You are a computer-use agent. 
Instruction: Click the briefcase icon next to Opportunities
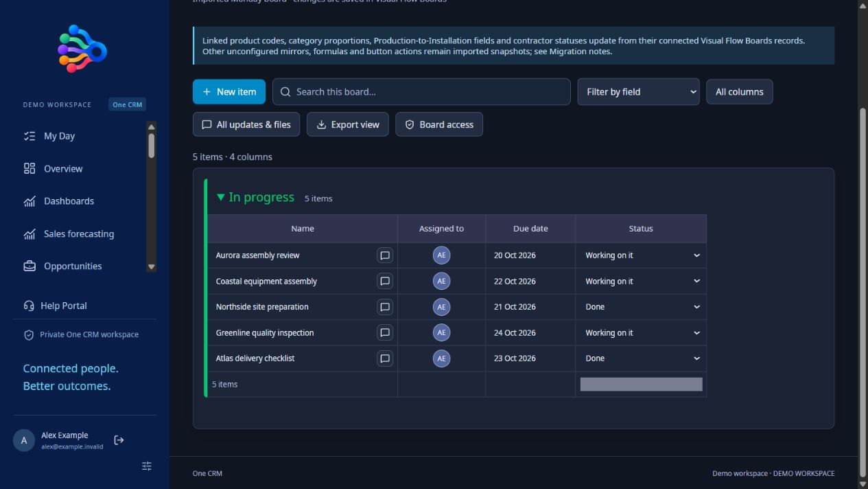click(30, 266)
